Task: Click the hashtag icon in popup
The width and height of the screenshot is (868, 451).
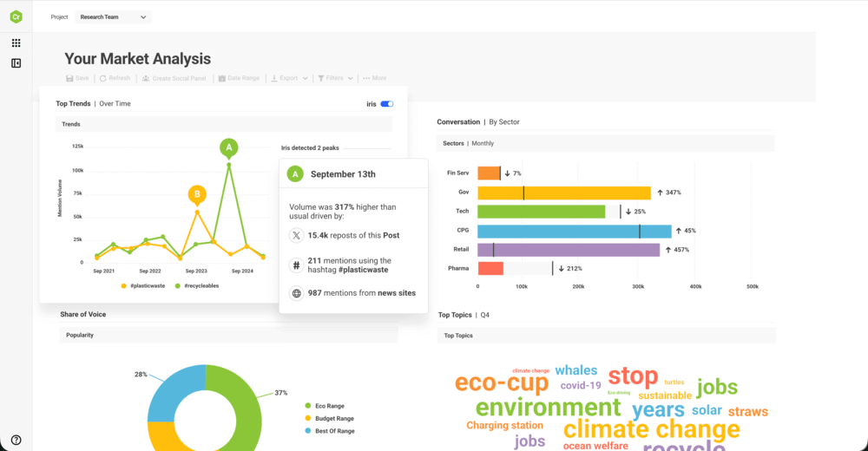Action: pyautogui.click(x=296, y=265)
